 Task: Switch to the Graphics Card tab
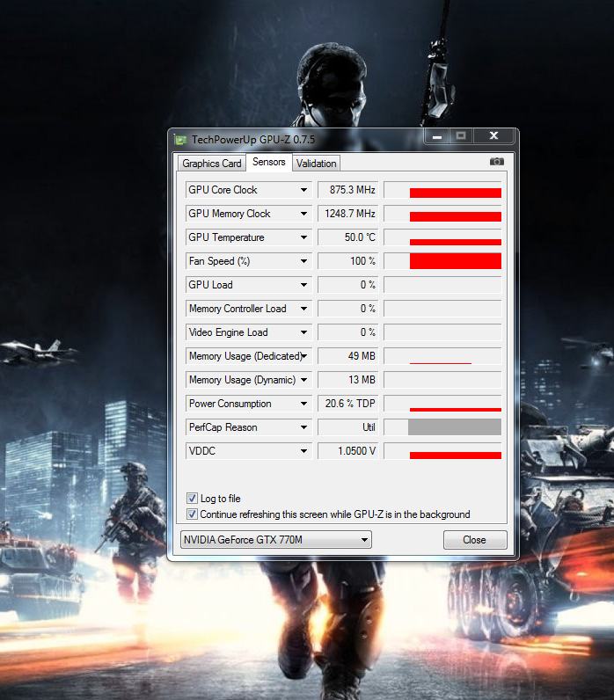212,164
